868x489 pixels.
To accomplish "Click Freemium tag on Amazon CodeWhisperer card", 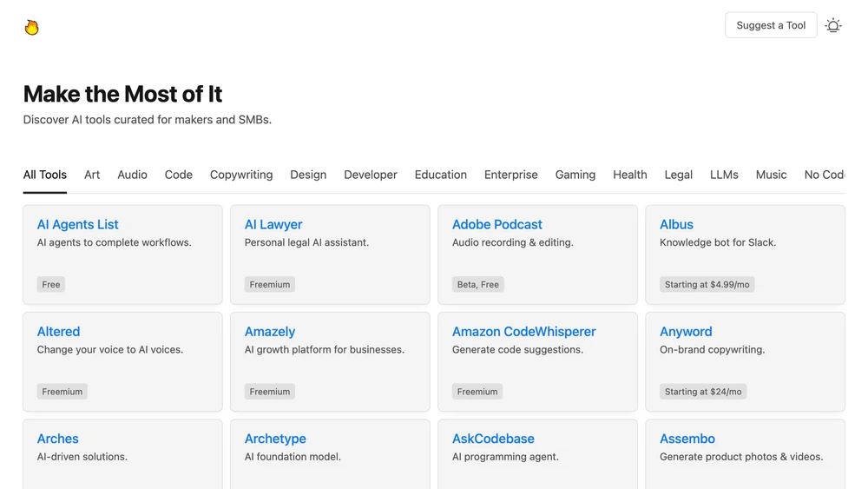I will click(477, 392).
